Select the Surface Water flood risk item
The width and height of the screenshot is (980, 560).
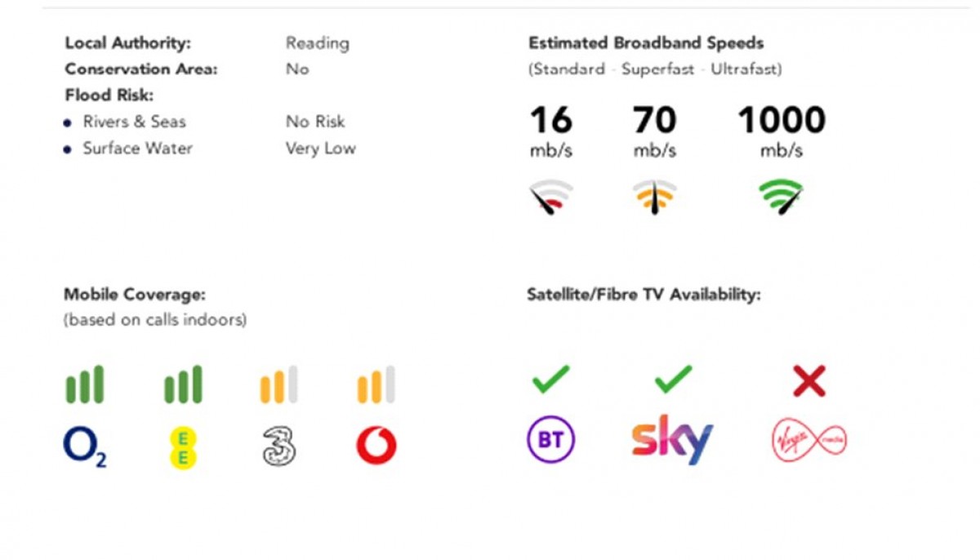(137, 149)
